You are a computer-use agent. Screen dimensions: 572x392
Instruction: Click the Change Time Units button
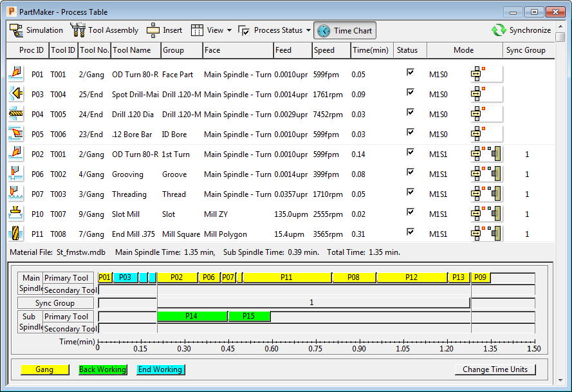[x=495, y=369]
